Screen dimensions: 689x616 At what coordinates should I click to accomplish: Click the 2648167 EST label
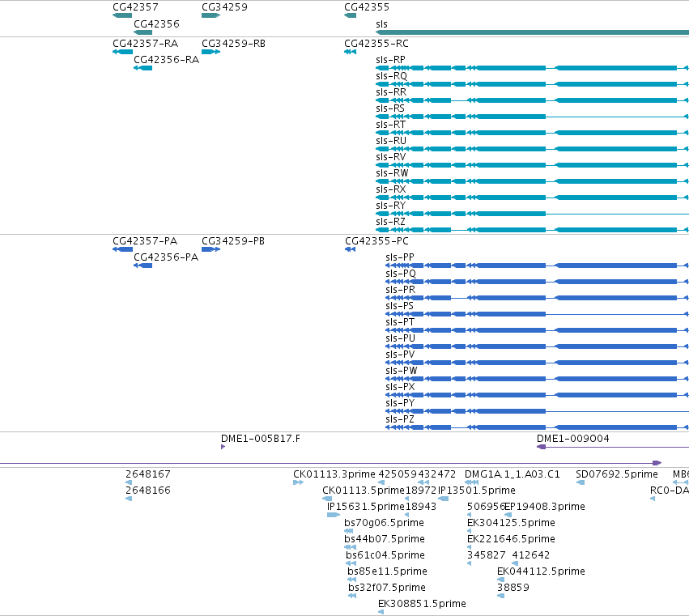(x=147, y=474)
